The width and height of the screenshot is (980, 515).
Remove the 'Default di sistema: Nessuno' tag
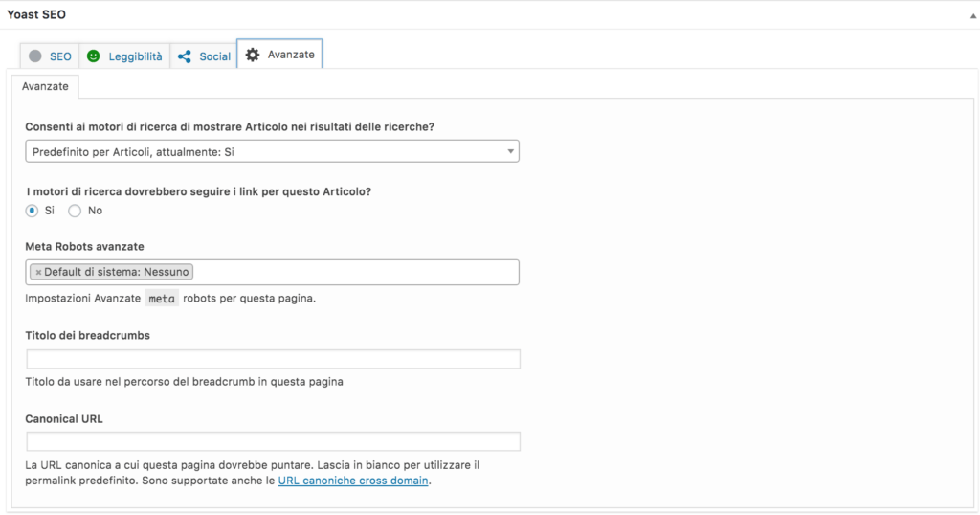[x=38, y=273]
